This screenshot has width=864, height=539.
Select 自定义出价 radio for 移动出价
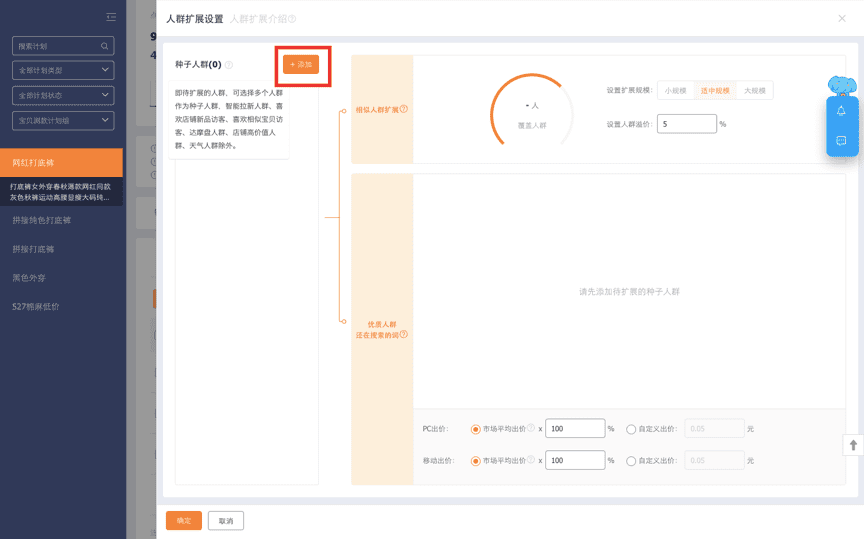click(x=631, y=461)
